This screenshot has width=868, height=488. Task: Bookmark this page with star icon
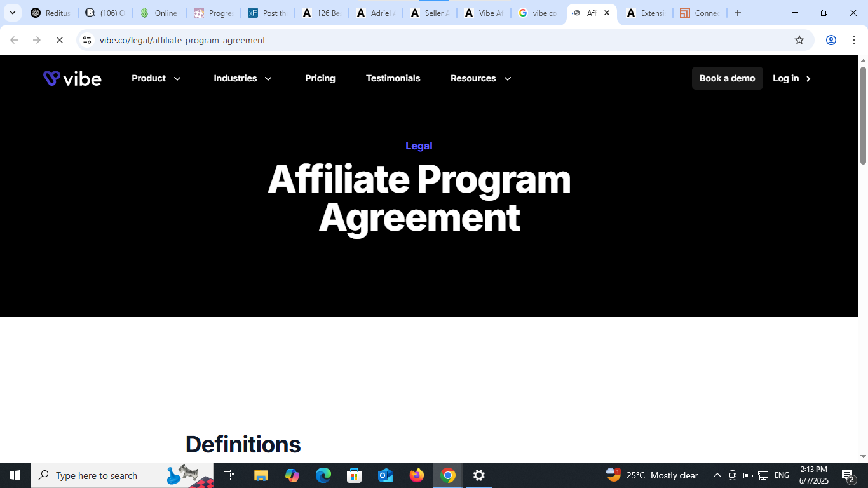point(799,40)
